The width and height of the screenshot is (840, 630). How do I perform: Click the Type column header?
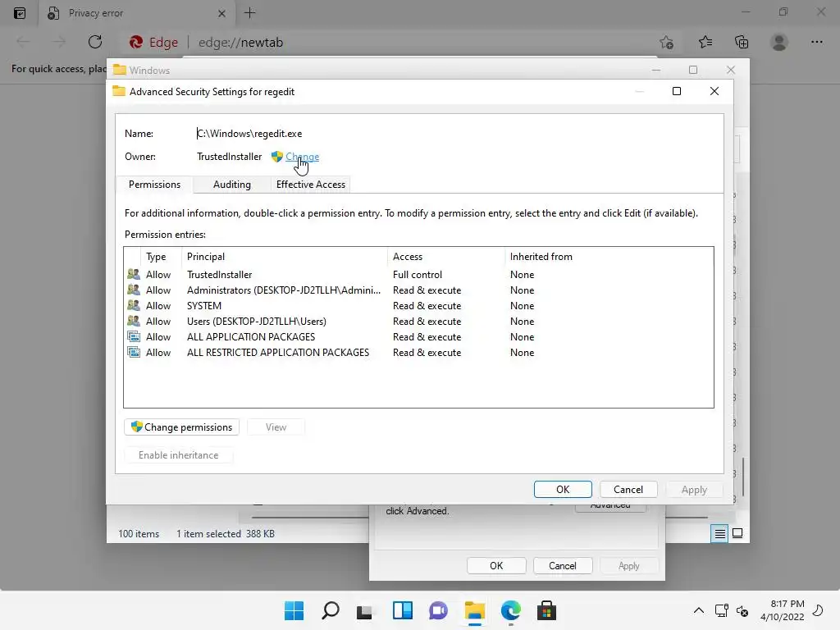(161, 257)
